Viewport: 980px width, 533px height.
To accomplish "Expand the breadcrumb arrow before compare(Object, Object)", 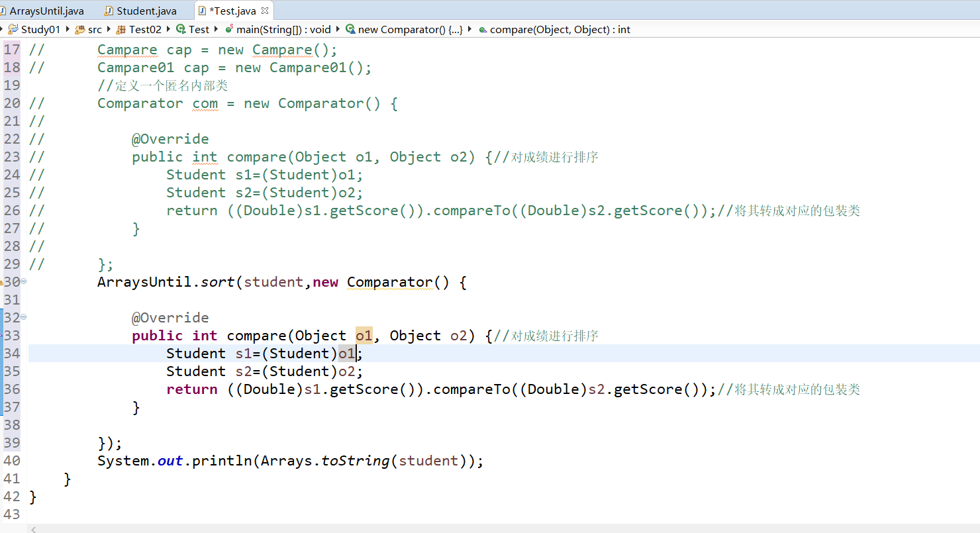I will click(470, 29).
